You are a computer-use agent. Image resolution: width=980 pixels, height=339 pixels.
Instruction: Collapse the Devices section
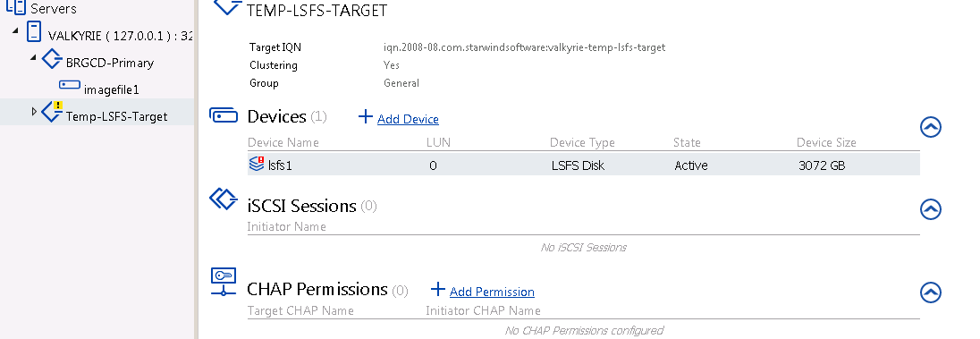pos(931,127)
